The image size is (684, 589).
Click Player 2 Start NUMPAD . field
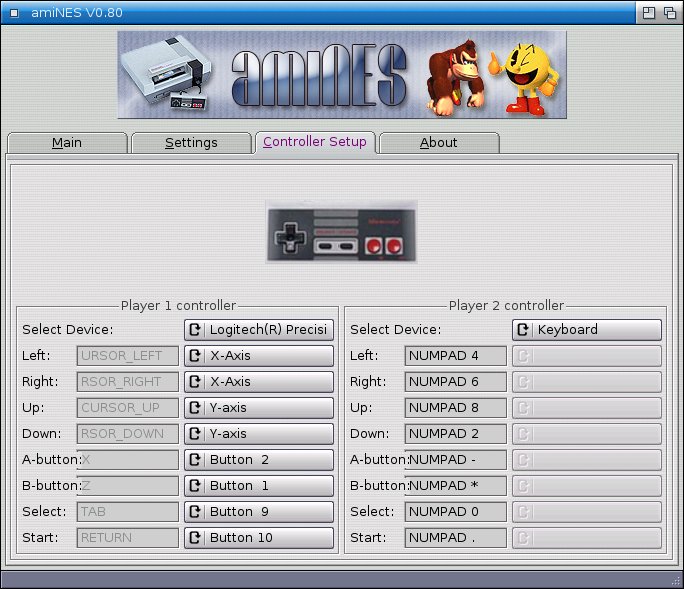tap(455, 538)
